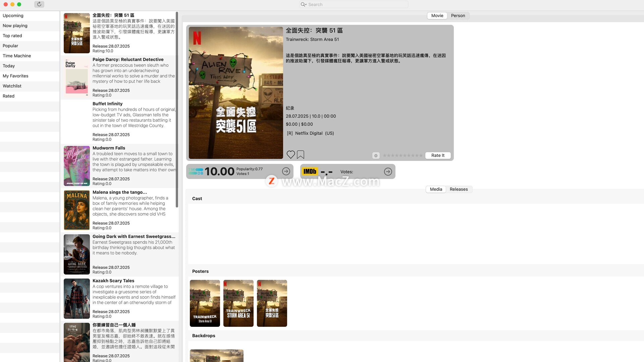Click the Malena poster thumbnail in list
Screen dimensions: 644x362
click(x=77, y=210)
